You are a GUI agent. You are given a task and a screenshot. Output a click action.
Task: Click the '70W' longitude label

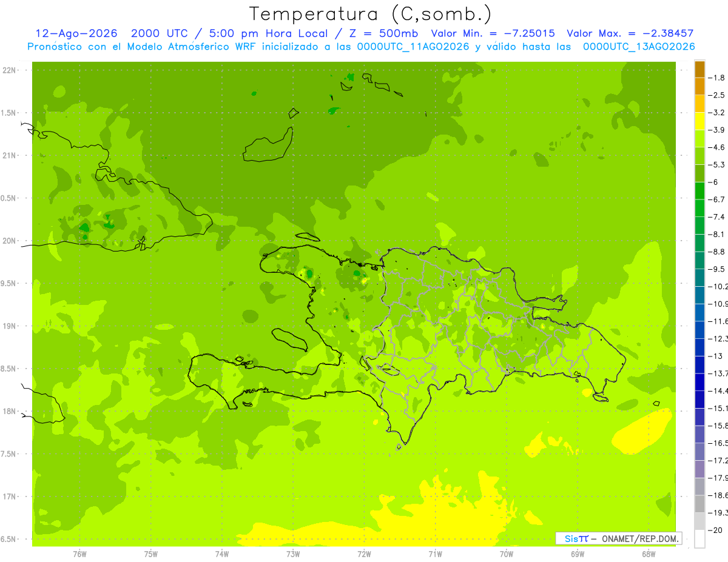(506, 554)
